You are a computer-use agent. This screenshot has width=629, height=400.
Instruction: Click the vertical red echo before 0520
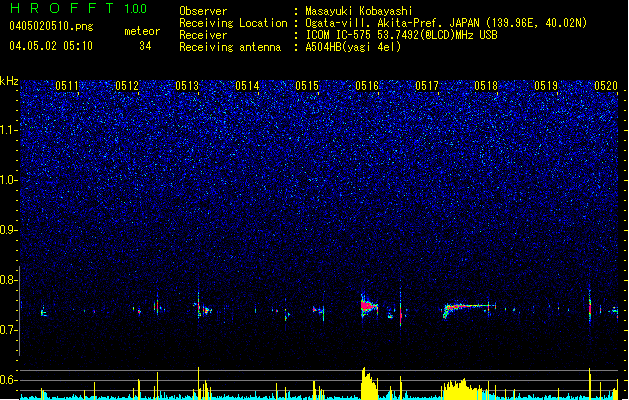tap(590, 307)
